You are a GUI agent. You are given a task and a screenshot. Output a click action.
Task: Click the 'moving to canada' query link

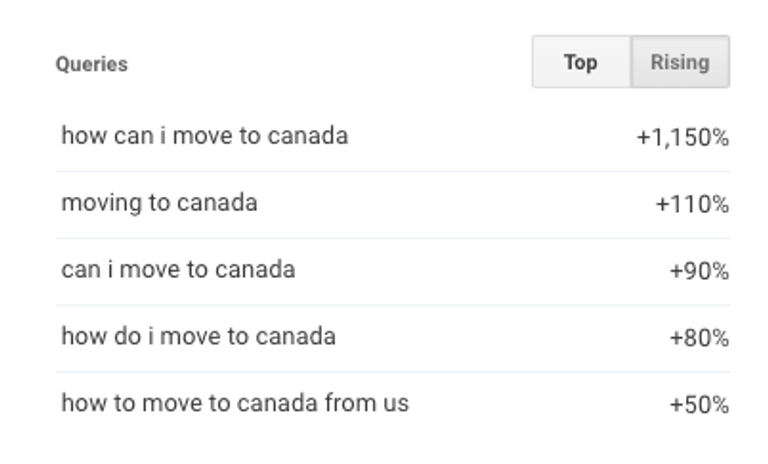pos(160,203)
